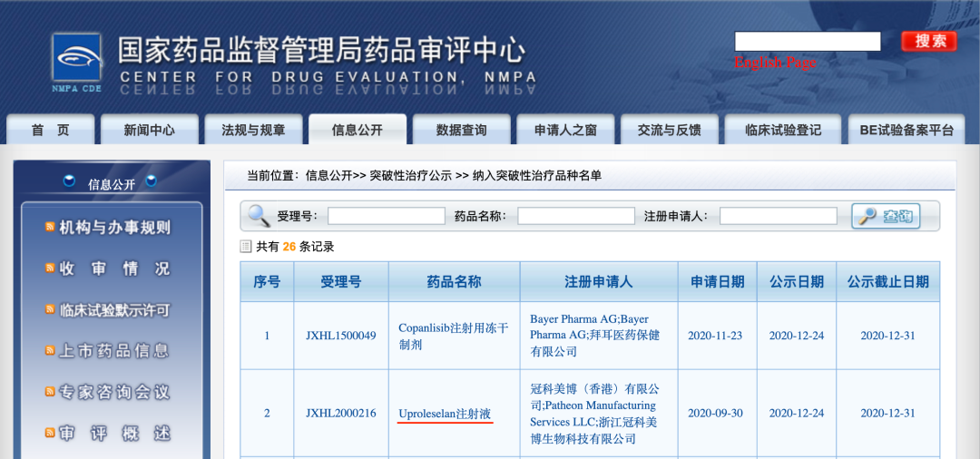This screenshot has width=980, height=459.
Task: Click the RSS icon beside 收审情况
Action: tap(50, 269)
